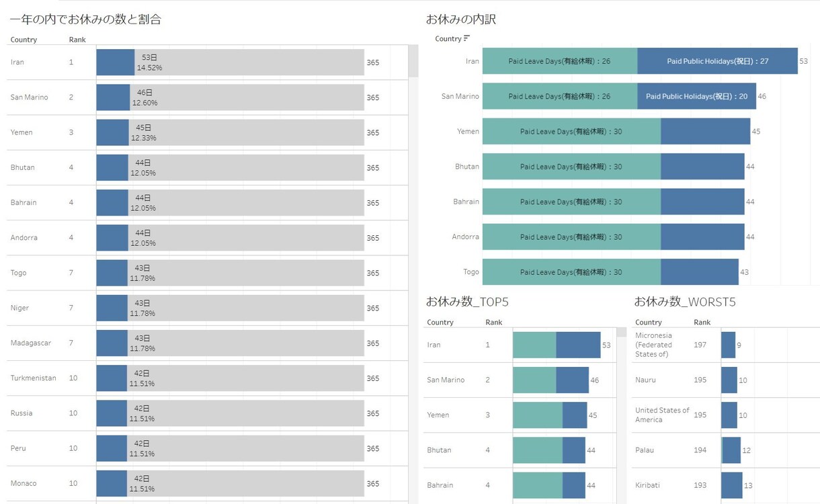Click the 一年の内でお休みの数と割合 title
The height and width of the screenshot is (504, 820).
click(x=85, y=19)
